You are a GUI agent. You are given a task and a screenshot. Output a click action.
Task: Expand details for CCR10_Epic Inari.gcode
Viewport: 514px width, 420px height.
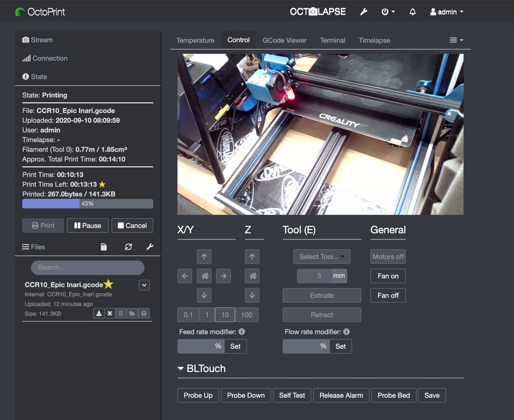(x=144, y=285)
